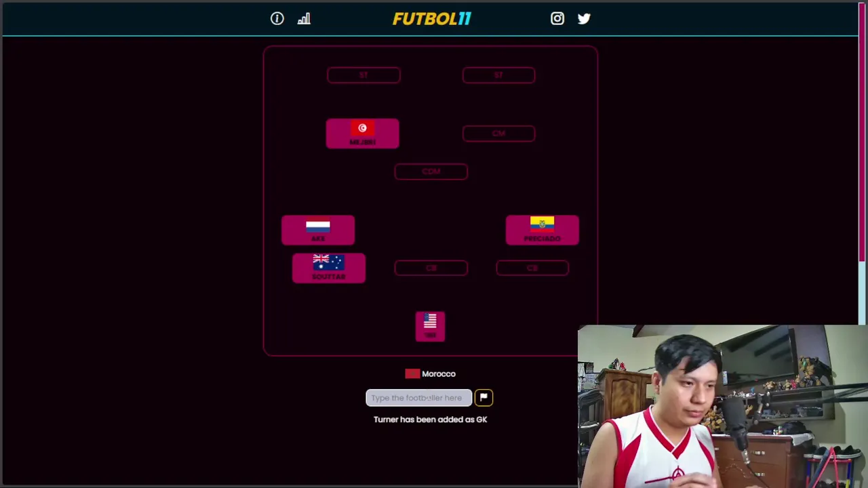Click the 'Morocco' country label
Image resolution: width=868 pixels, height=488 pixels.
439,373
